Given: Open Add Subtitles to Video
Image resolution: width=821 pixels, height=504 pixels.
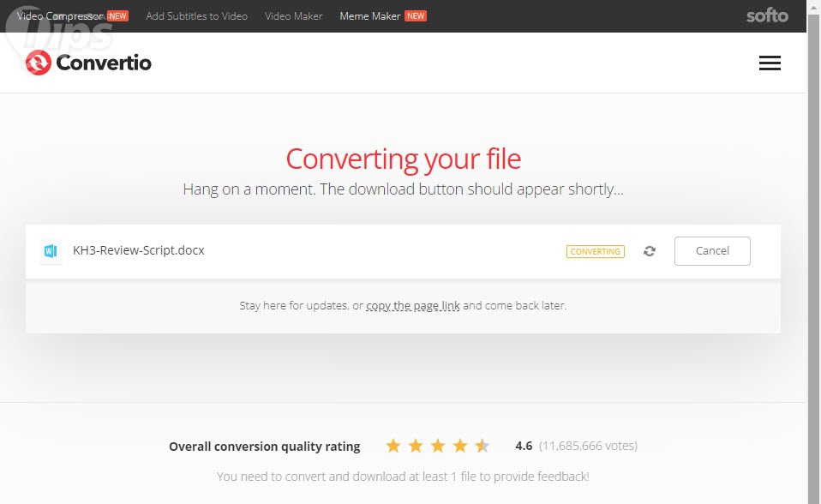Looking at the screenshot, I should coord(197,15).
